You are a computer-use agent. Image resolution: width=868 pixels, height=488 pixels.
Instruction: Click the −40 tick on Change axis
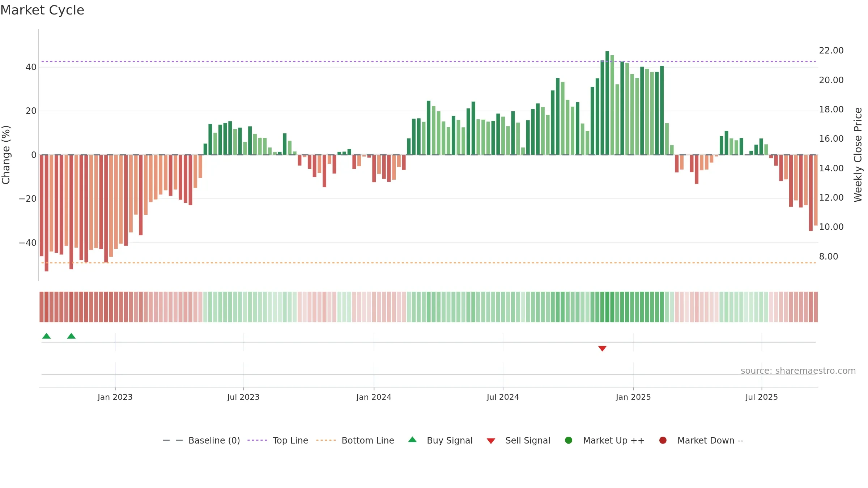27,243
